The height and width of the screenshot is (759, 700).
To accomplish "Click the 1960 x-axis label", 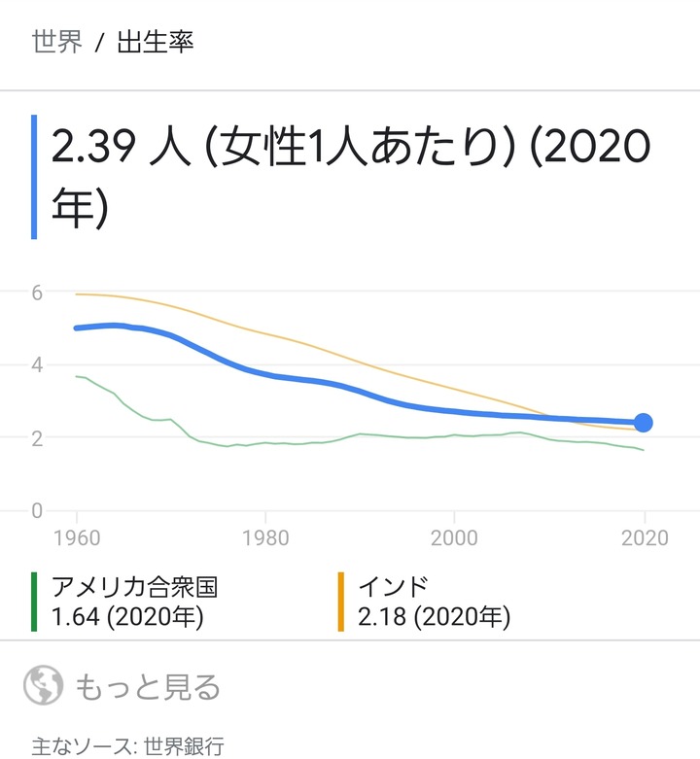I will (x=77, y=537).
